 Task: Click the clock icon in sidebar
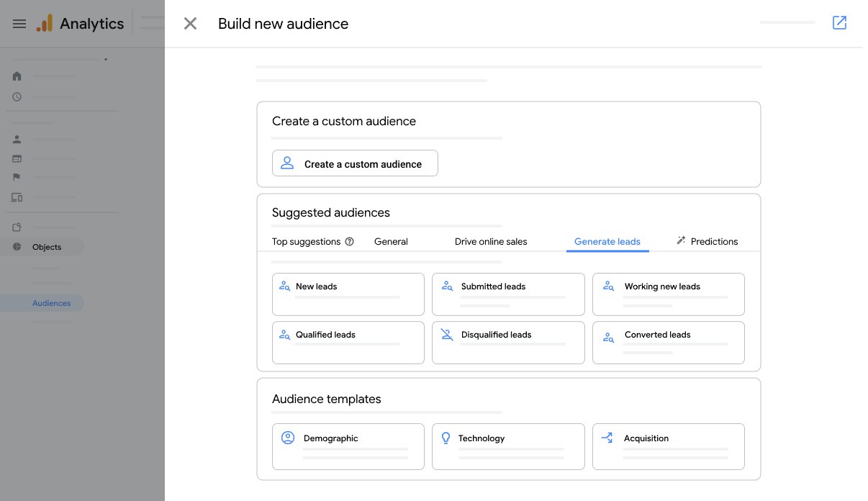pyautogui.click(x=17, y=96)
